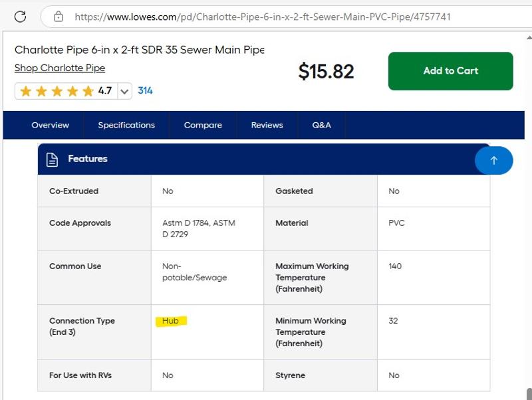Switch to the Overview tab
The width and height of the screenshot is (532, 400).
click(51, 125)
